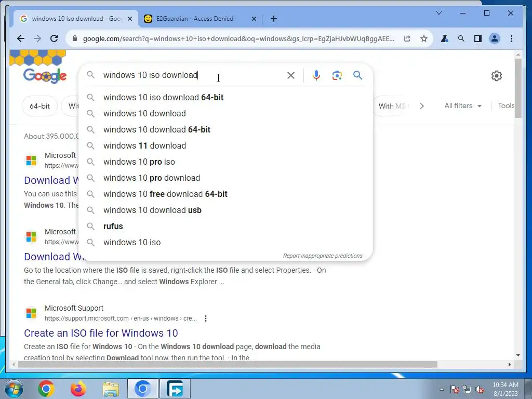Select suggestion windows 10 free download 64-bit
The width and height of the screenshot is (532, 399).
pyautogui.click(x=225, y=194)
